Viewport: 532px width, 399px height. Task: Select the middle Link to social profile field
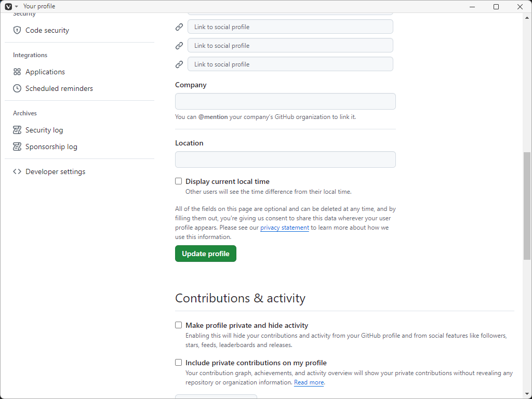(x=290, y=46)
